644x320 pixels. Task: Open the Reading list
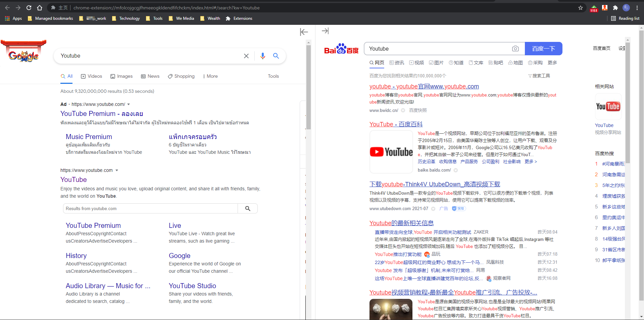(625, 18)
